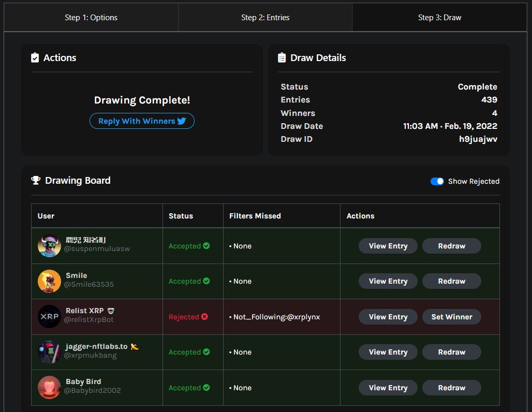
Task: Click Smile's profile avatar
Action: [x=49, y=281]
